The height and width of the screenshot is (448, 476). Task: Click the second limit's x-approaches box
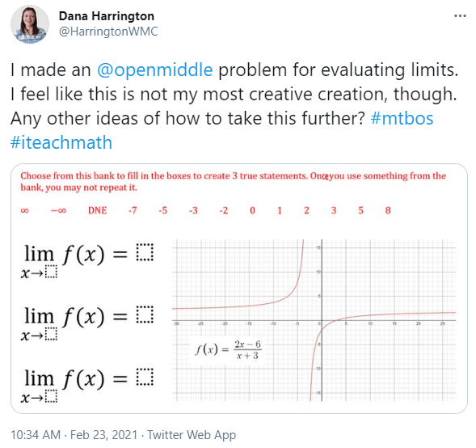[x=51, y=334]
